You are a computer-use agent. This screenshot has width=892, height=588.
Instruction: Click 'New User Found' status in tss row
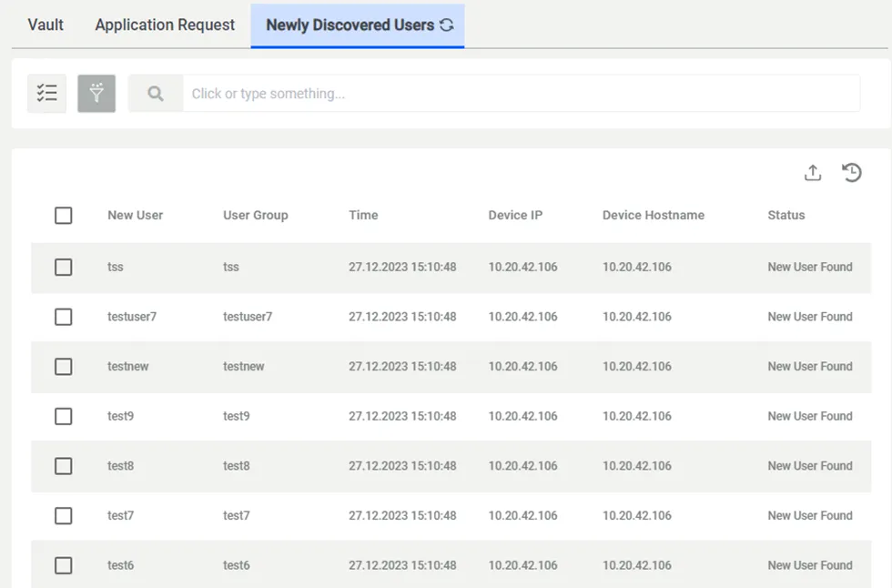[810, 267]
